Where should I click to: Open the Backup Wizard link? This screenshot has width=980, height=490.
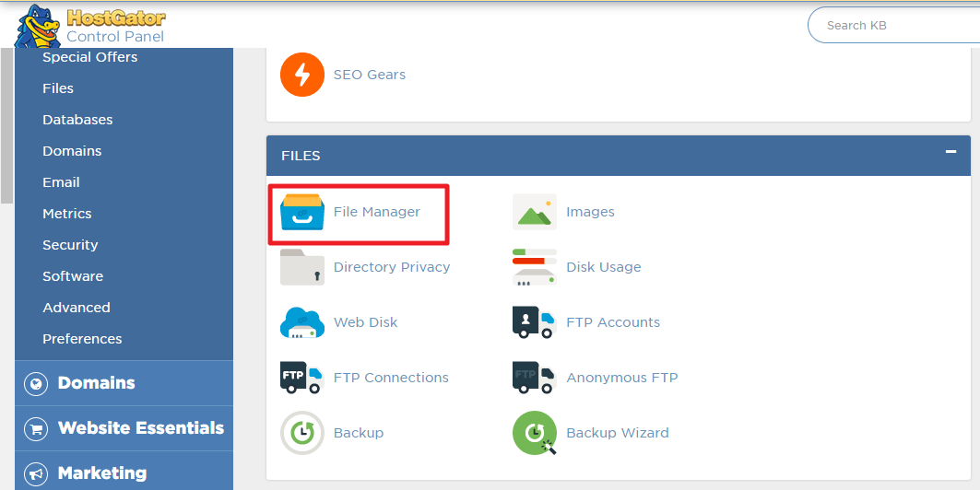tap(618, 433)
